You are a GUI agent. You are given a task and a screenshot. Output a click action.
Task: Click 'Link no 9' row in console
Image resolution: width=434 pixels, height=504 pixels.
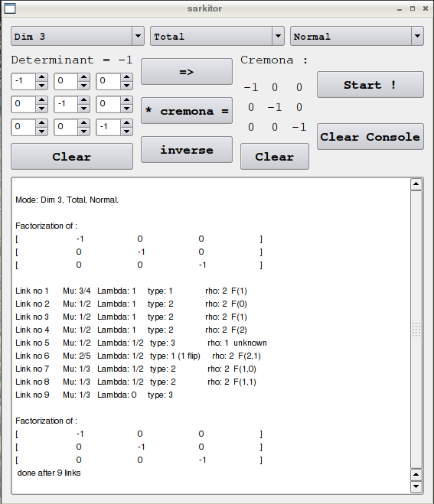pos(94,395)
